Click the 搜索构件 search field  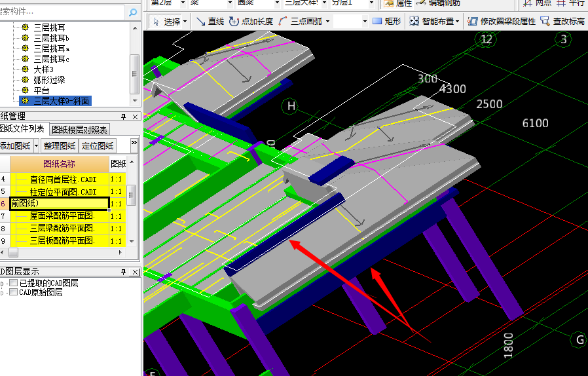(62, 12)
